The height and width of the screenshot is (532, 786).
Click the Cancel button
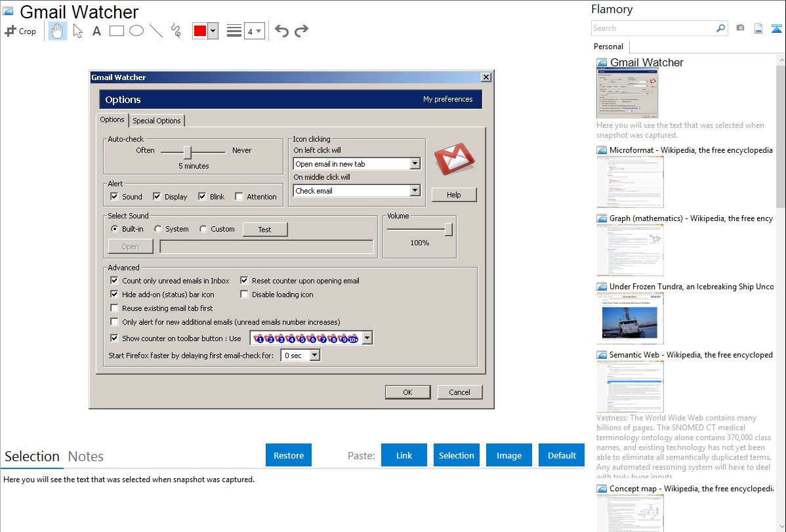tap(460, 392)
